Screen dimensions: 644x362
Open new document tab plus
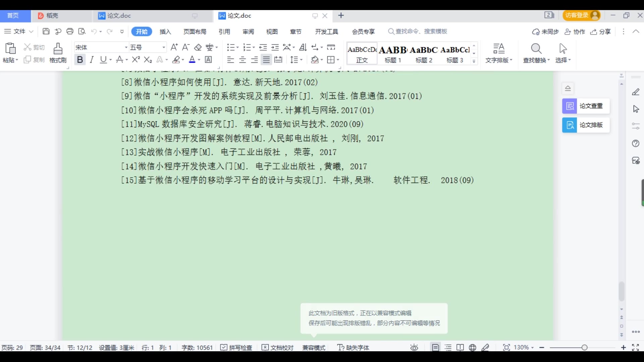341,15
